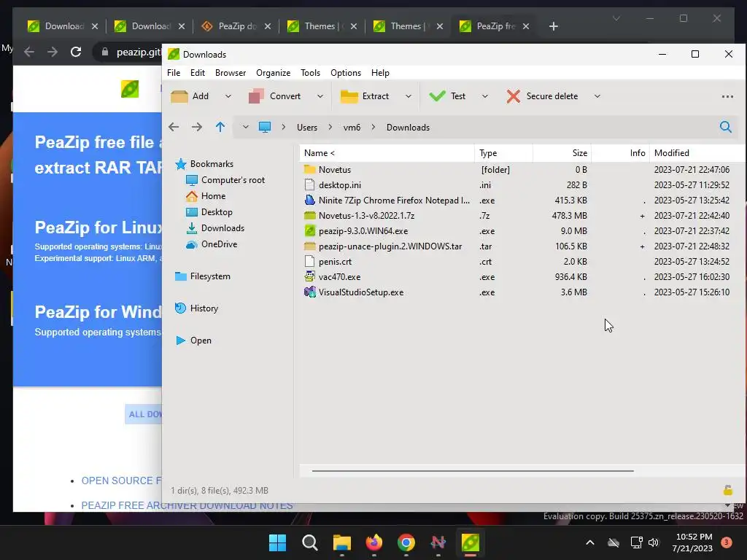Click the horizontal scrollbar in file list
The height and width of the screenshot is (560, 747).
pyautogui.click(x=473, y=471)
